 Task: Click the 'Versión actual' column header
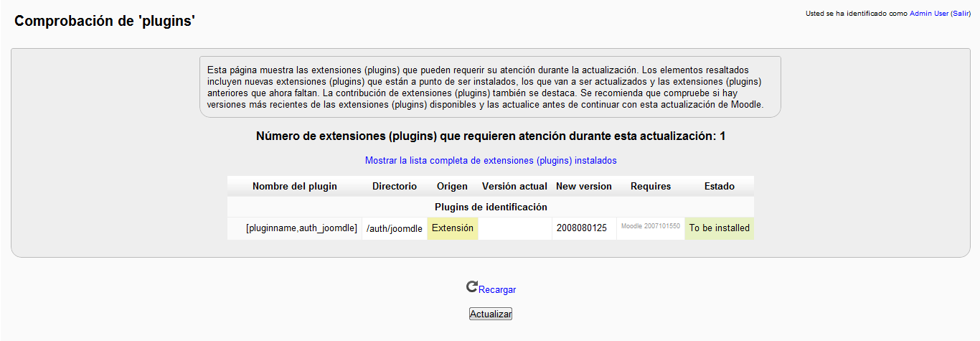514,187
